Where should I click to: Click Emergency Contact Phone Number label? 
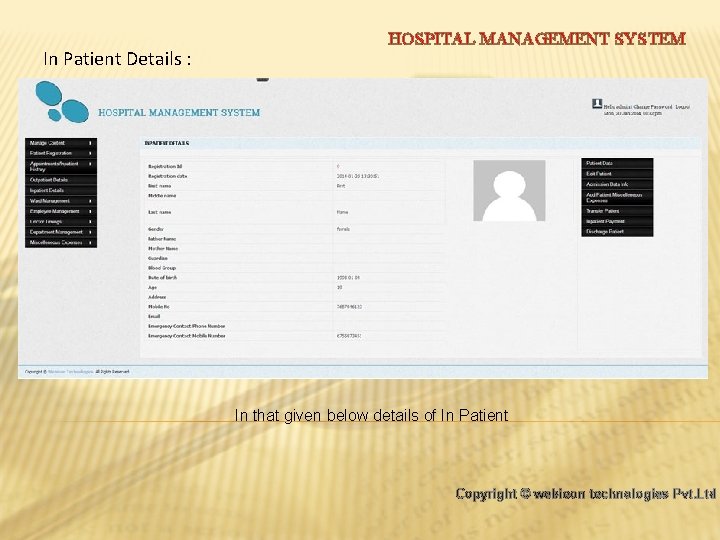pos(186,326)
